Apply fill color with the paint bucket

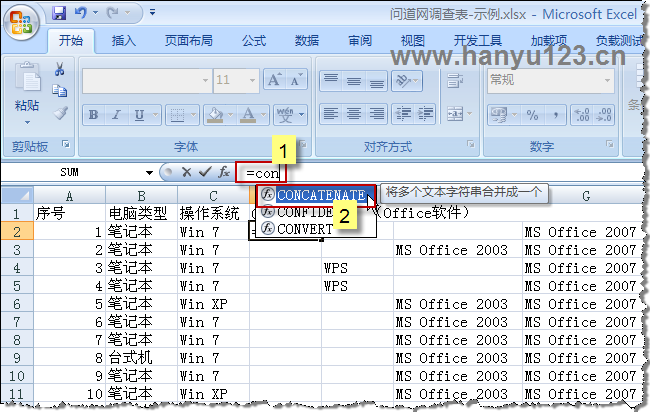pos(215,115)
